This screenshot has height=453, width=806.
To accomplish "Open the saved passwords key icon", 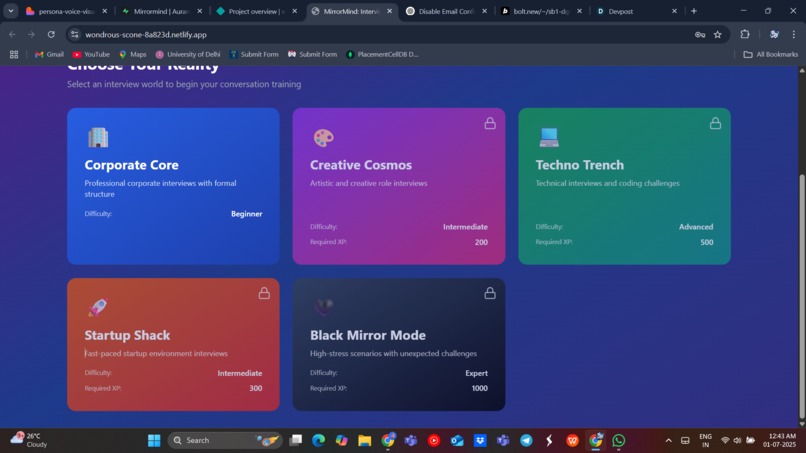I will click(x=700, y=34).
